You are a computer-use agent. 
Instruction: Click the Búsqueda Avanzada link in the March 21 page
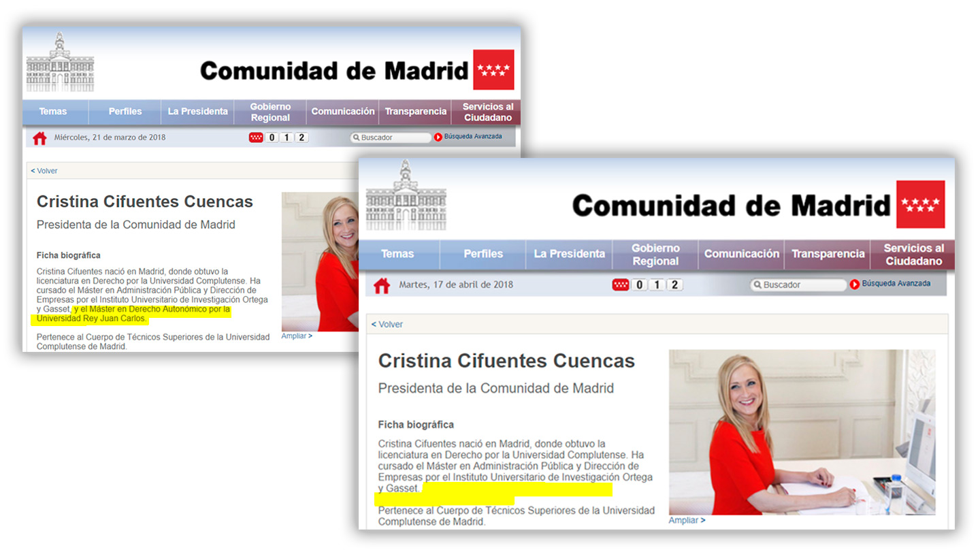[x=473, y=137]
